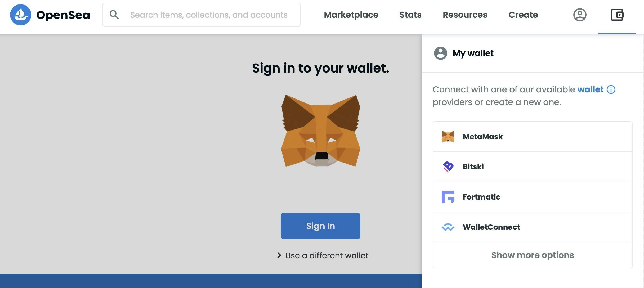The width and height of the screenshot is (644, 288).
Task: Click the large MetaMask fox image
Action: pos(321,131)
